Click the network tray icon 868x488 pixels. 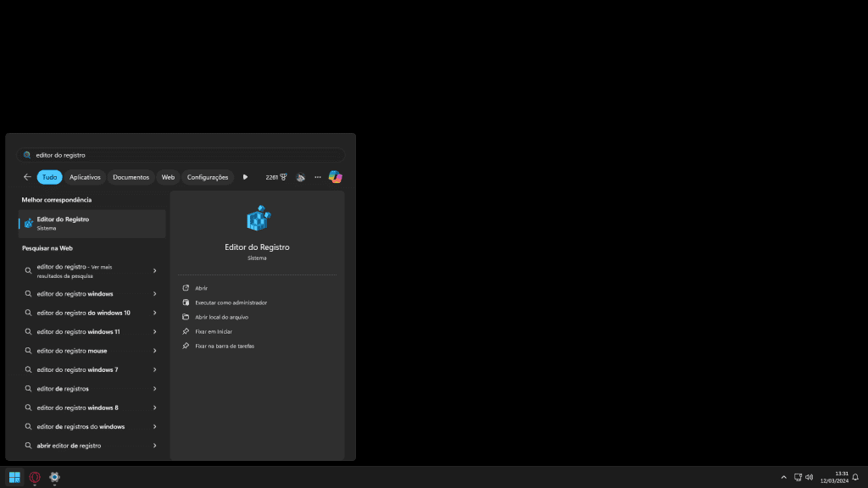point(798,477)
